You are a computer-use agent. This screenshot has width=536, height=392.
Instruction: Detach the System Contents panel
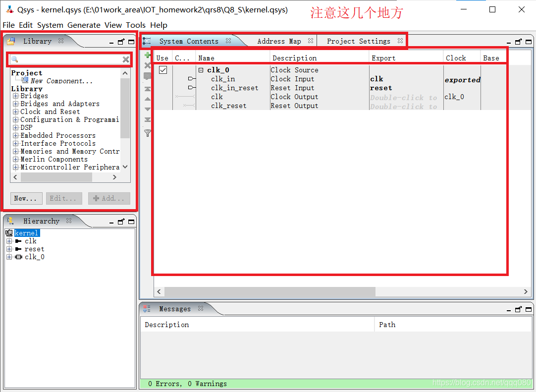point(519,42)
